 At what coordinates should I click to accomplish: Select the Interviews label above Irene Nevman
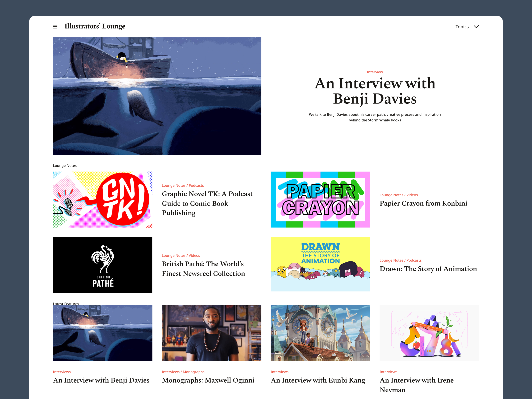(388, 372)
